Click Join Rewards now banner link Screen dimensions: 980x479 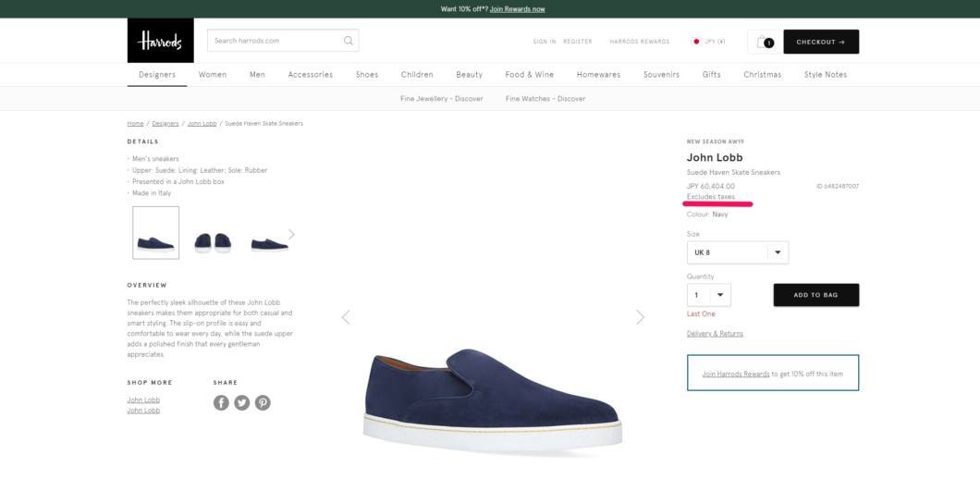[x=518, y=9]
